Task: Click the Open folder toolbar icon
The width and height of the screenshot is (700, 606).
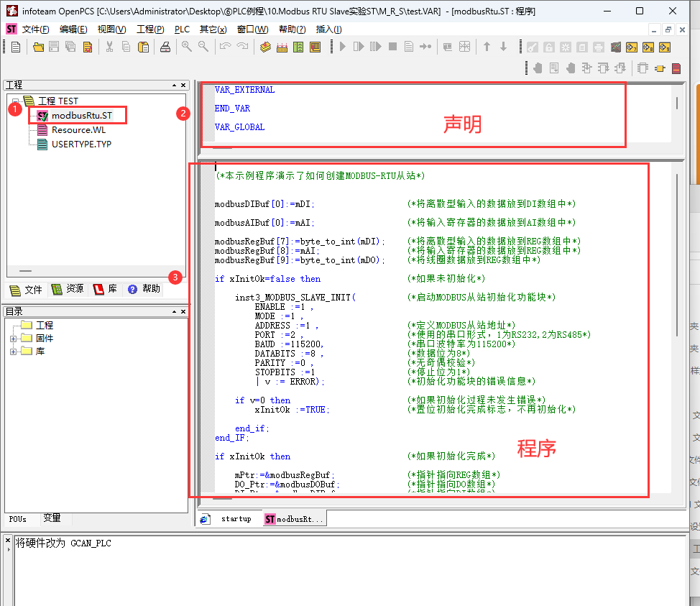Action: (x=38, y=47)
